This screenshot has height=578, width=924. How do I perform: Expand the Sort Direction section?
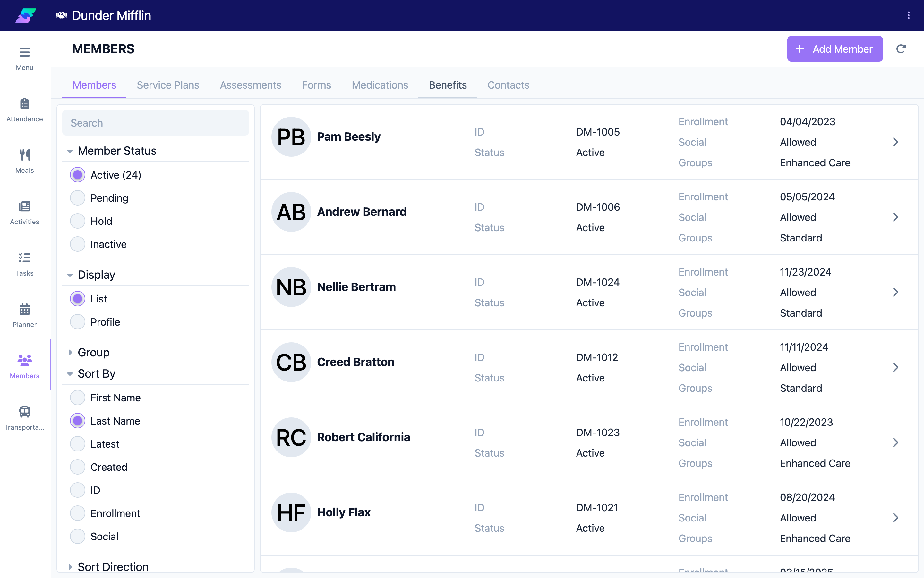(x=155, y=566)
